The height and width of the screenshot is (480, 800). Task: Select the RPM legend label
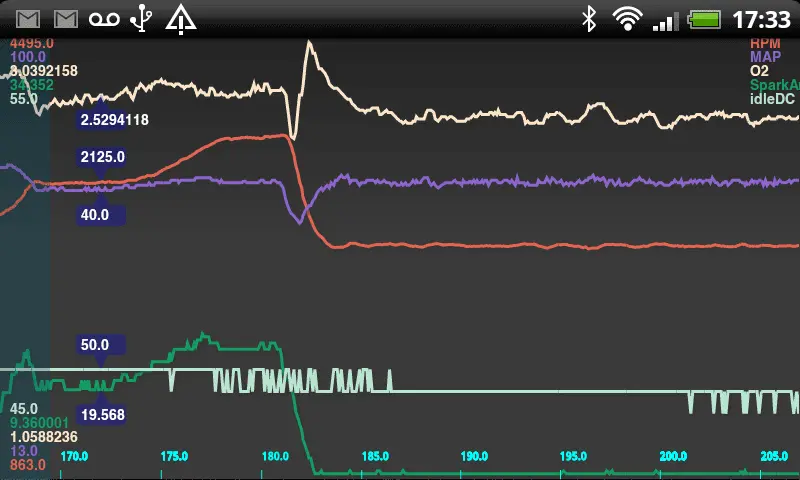pos(765,43)
